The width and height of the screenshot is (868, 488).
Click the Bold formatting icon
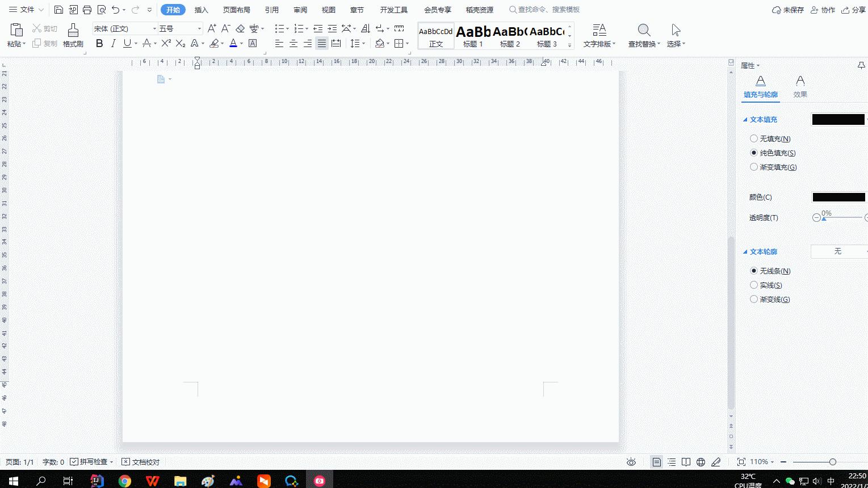(99, 44)
